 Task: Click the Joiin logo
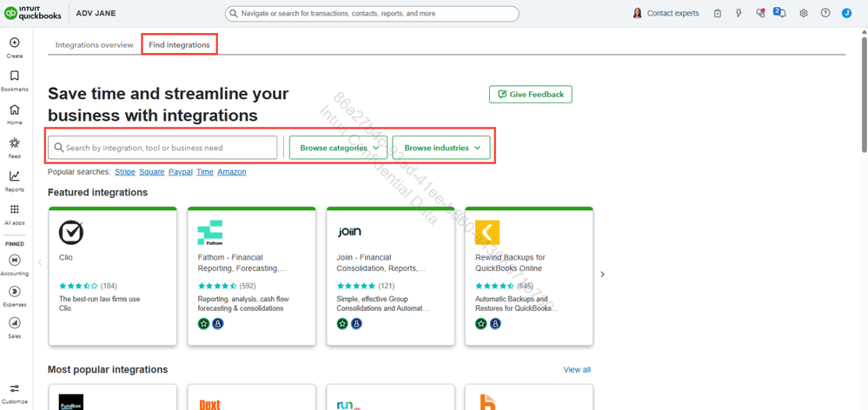pyautogui.click(x=349, y=233)
